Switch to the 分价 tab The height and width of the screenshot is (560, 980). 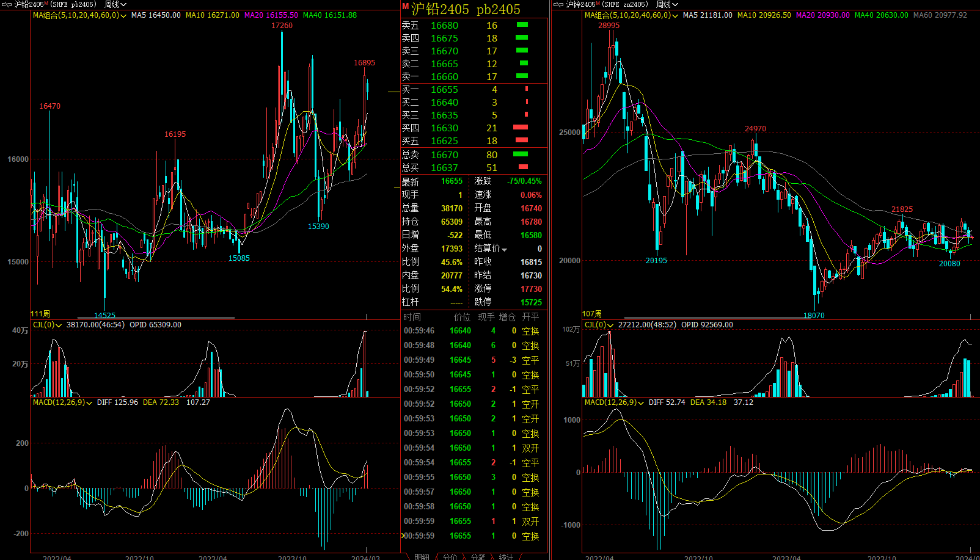click(450, 556)
